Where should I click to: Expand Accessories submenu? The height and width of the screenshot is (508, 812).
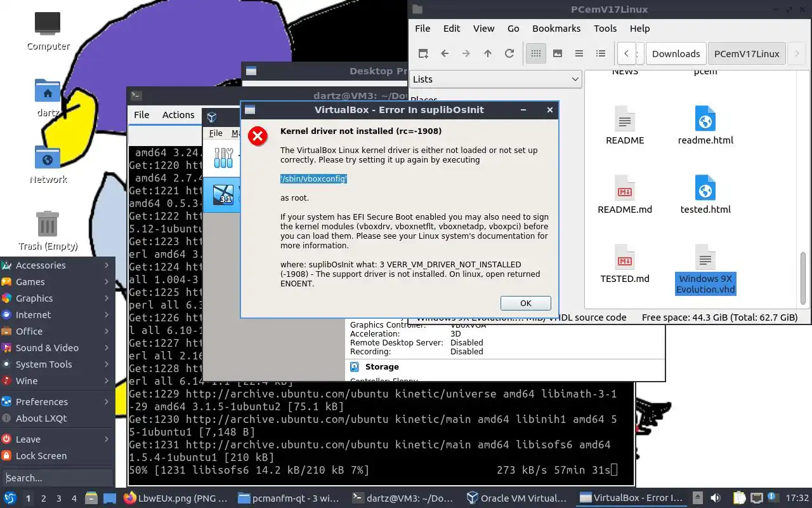(57, 265)
